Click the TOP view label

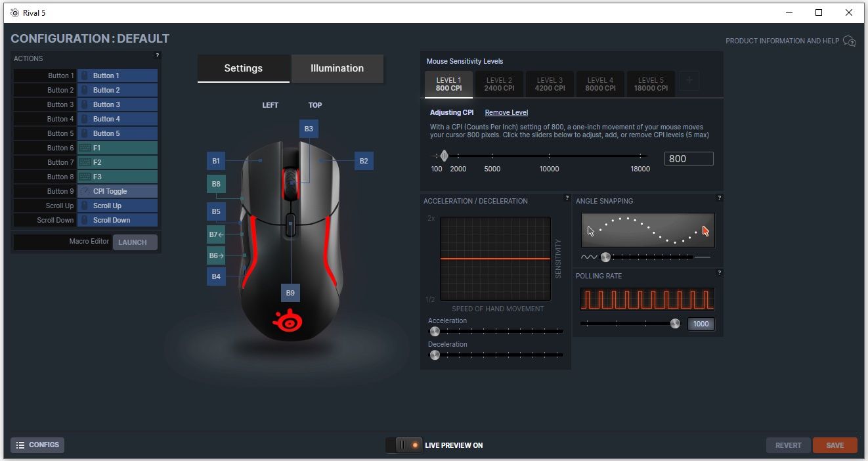coord(315,105)
